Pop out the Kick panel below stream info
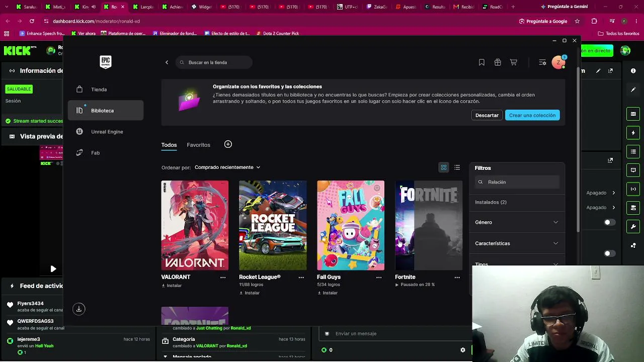 coord(610,160)
